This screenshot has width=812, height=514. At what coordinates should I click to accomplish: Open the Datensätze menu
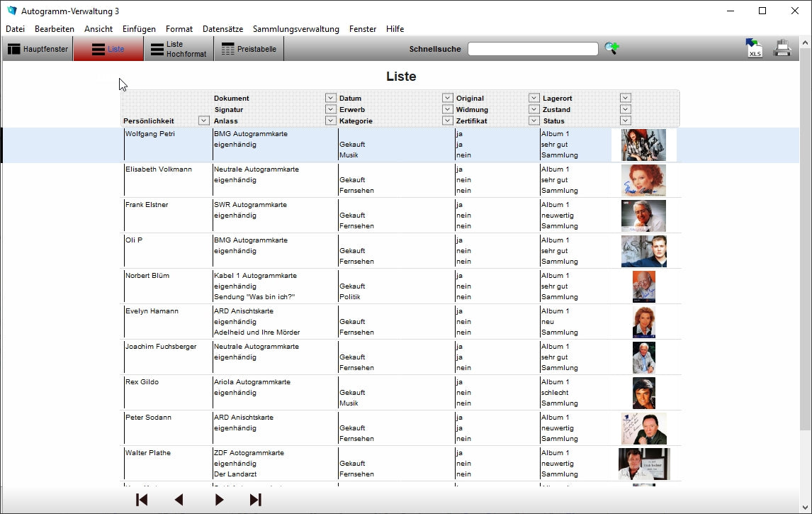(222, 29)
